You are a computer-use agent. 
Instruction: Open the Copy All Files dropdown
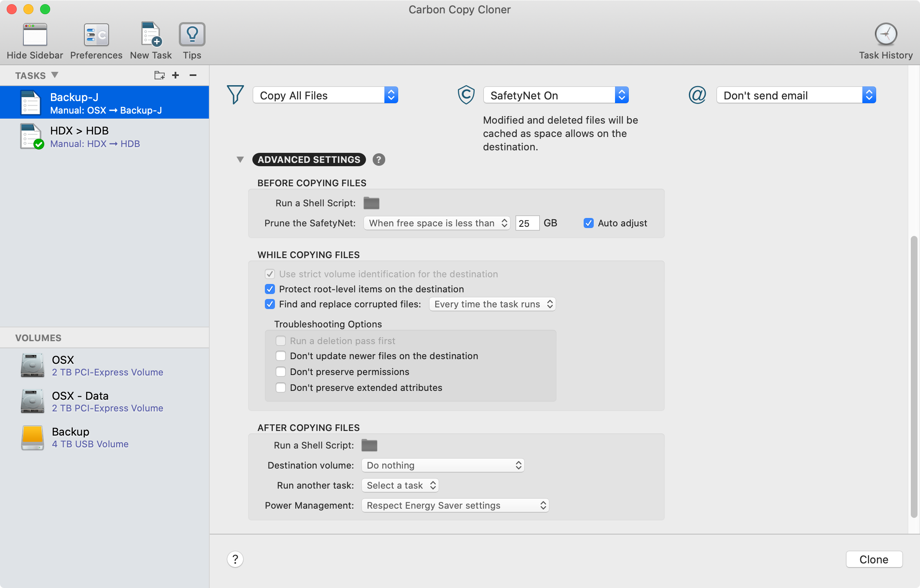click(x=325, y=95)
